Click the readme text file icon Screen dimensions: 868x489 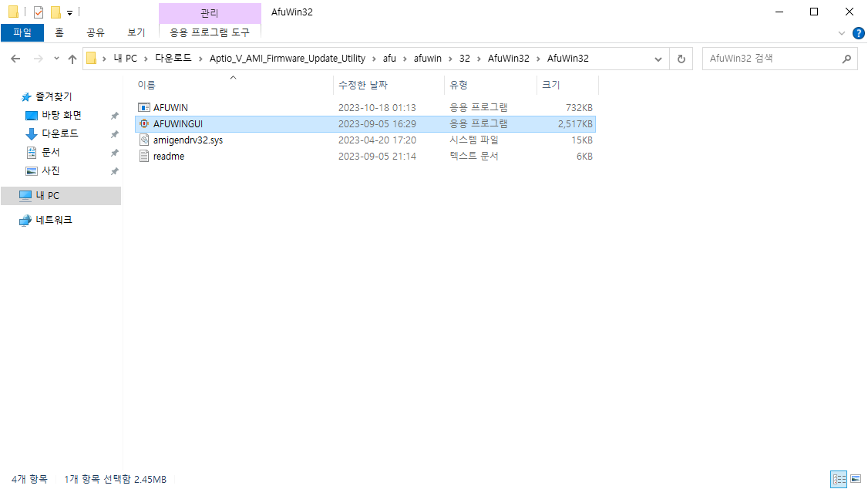point(144,156)
